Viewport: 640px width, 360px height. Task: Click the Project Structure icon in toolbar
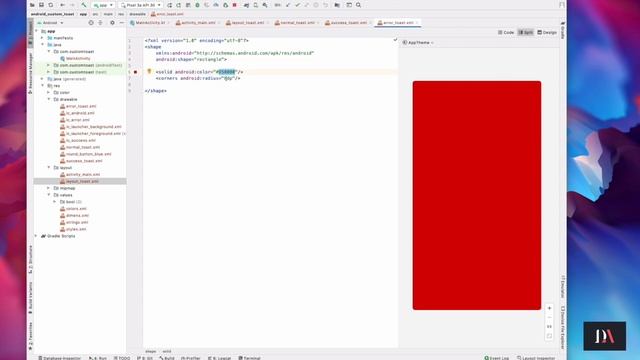pos(337,5)
